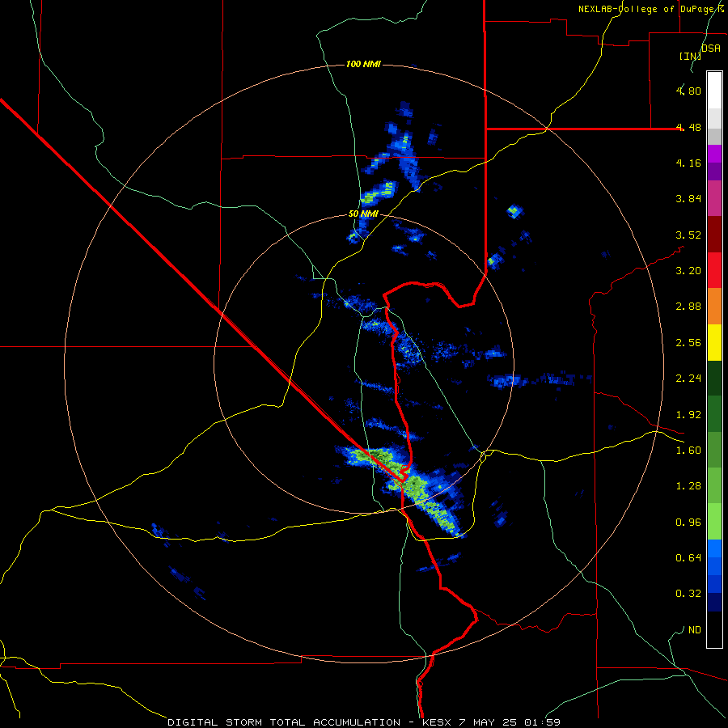Pick the orange legend swatch near 2.88
Image resolution: width=728 pixels, height=728 pixels.
point(714,306)
